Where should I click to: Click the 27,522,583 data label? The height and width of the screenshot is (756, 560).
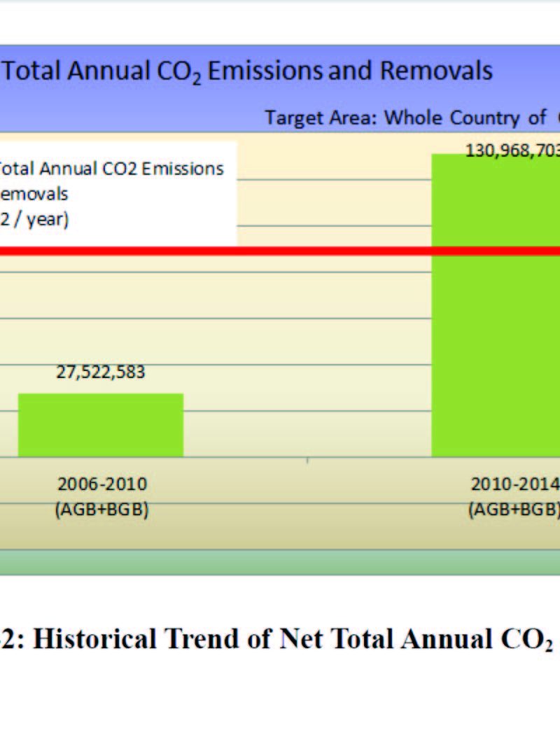[x=101, y=372]
